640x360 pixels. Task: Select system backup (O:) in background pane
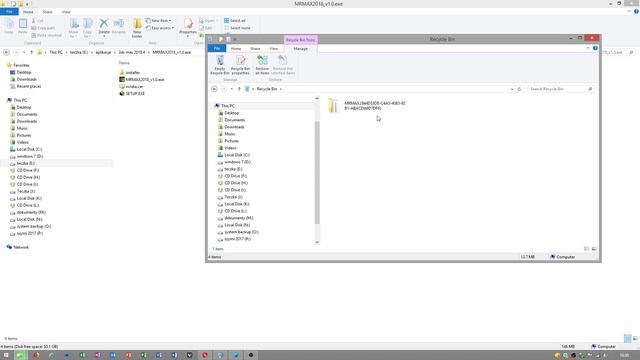[33, 227]
